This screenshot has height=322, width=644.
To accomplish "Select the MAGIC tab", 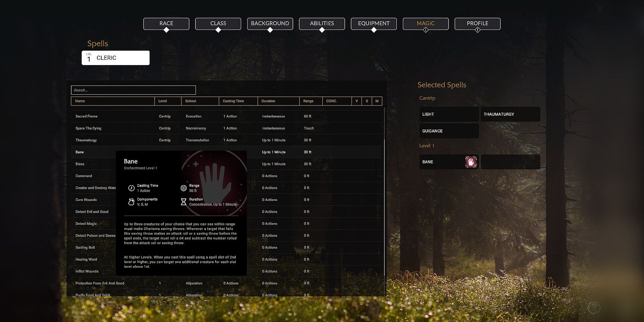I will 426,23.
